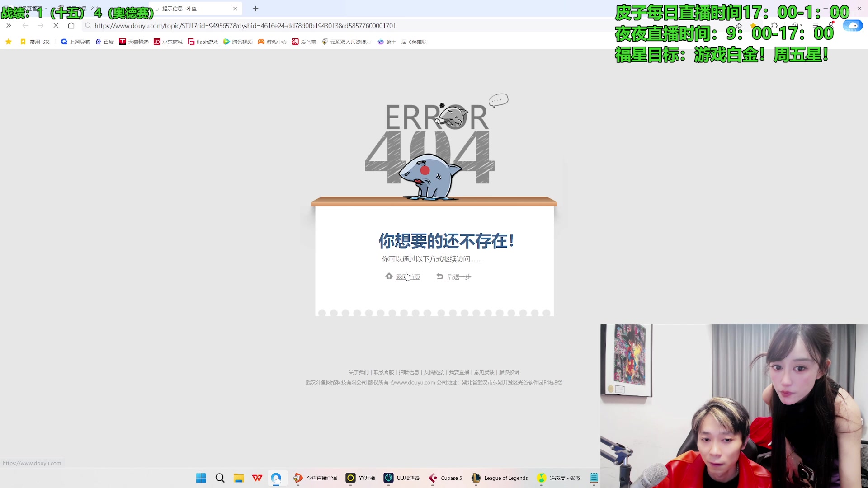This screenshot has width=868, height=488.
Task: Launch WPS Office from taskbar
Action: click(x=257, y=478)
